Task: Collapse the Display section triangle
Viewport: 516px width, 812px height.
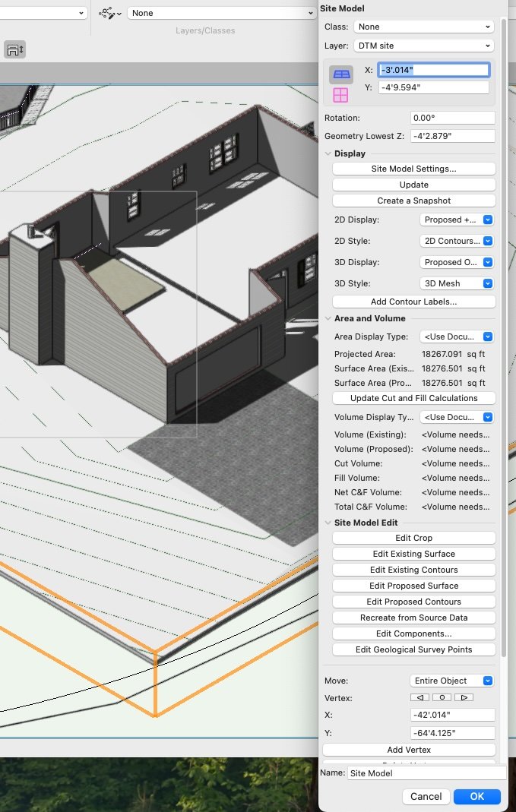Action: coord(328,153)
